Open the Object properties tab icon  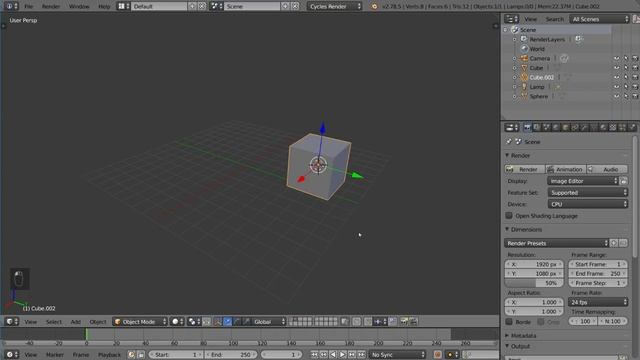pyautogui.click(x=565, y=128)
